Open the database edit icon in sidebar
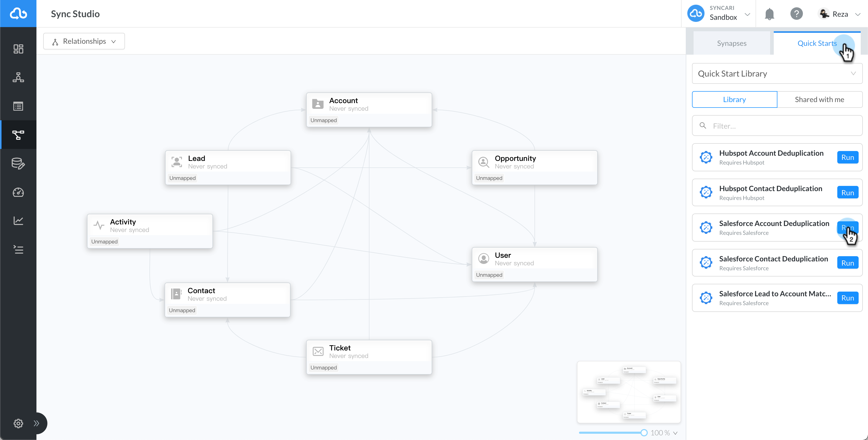Viewport: 868px width, 440px height. pos(18,164)
